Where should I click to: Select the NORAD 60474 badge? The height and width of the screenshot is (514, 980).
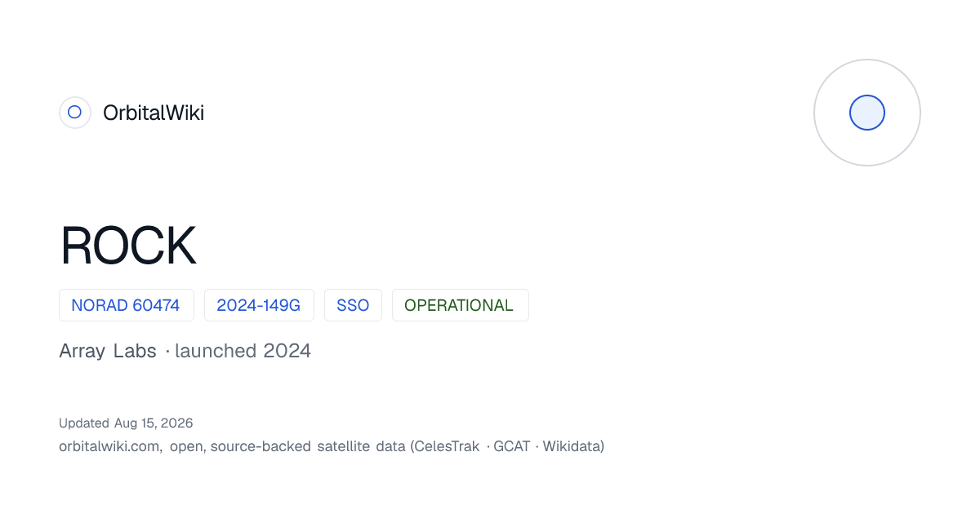point(126,305)
